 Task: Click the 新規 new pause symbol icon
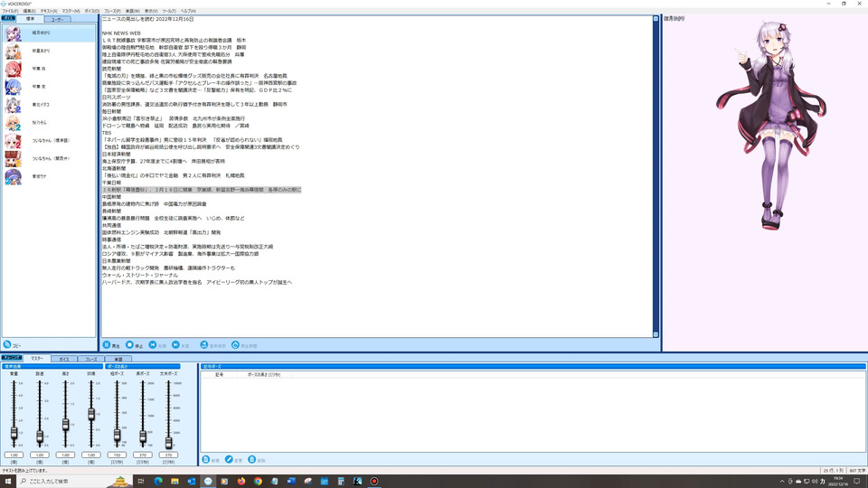(x=206, y=460)
